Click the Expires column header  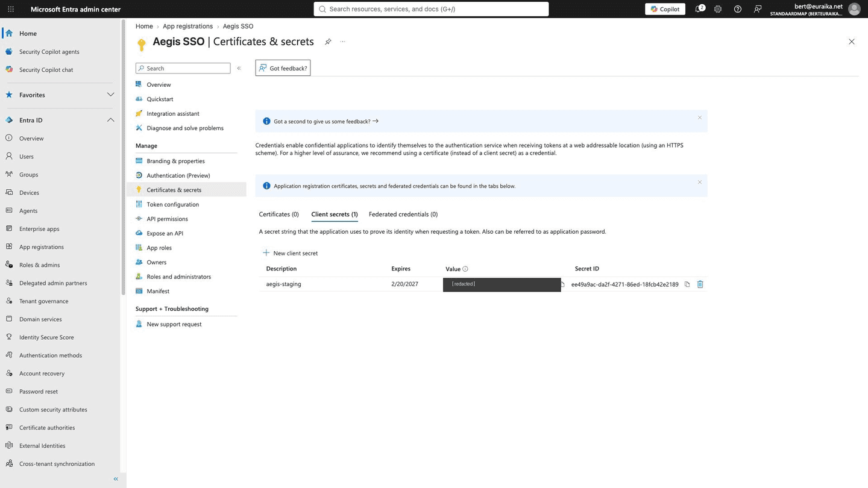point(401,269)
